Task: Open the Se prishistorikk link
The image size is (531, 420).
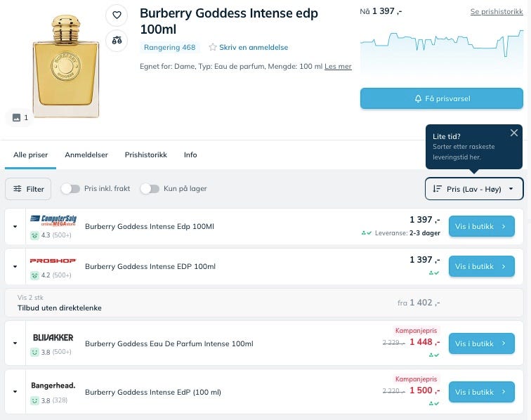Action: 496,12
